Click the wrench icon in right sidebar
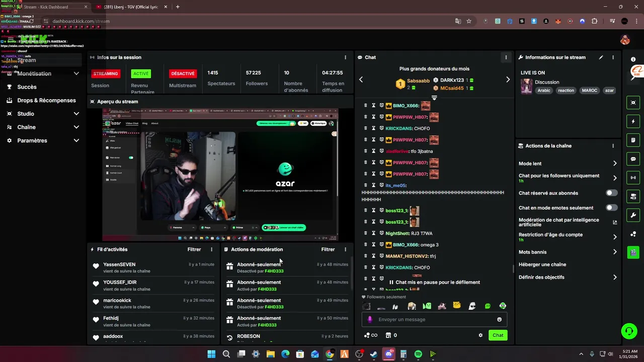Viewport: 644px width, 362px height. coord(633,215)
